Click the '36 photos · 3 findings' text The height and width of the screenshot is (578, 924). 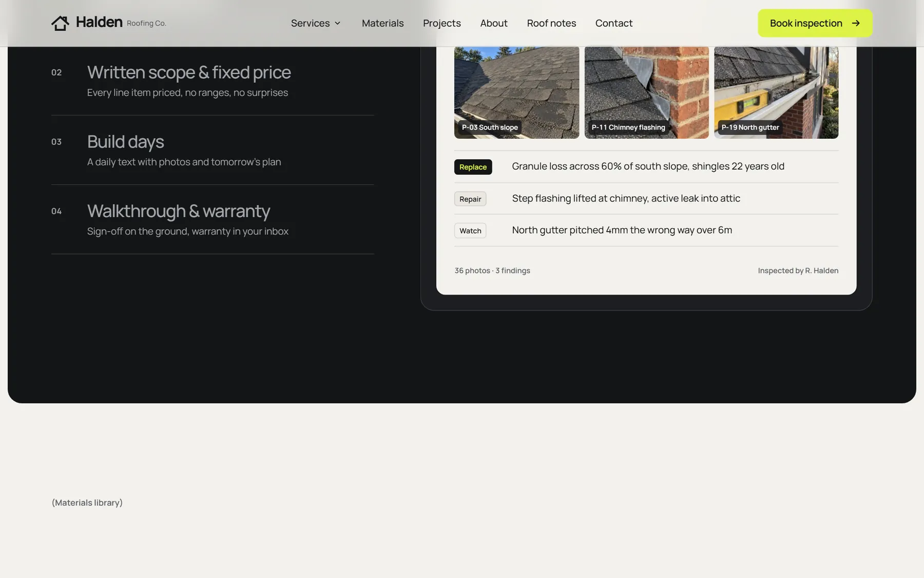(x=492, y=271)
